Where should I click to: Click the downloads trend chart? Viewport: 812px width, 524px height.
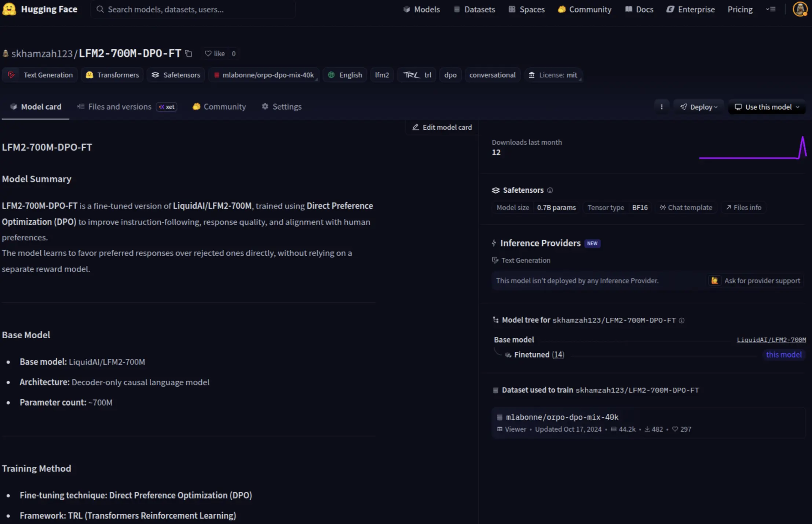click(753, 148)
